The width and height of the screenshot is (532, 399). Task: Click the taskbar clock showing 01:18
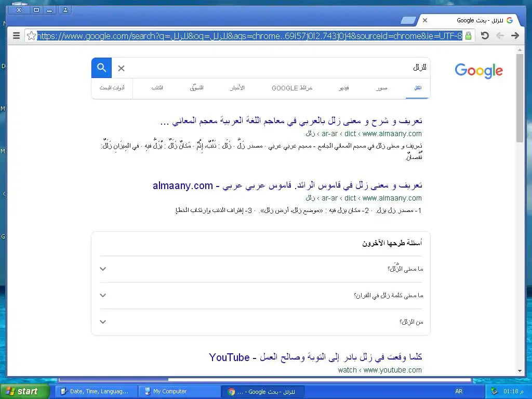click(513, 392)
